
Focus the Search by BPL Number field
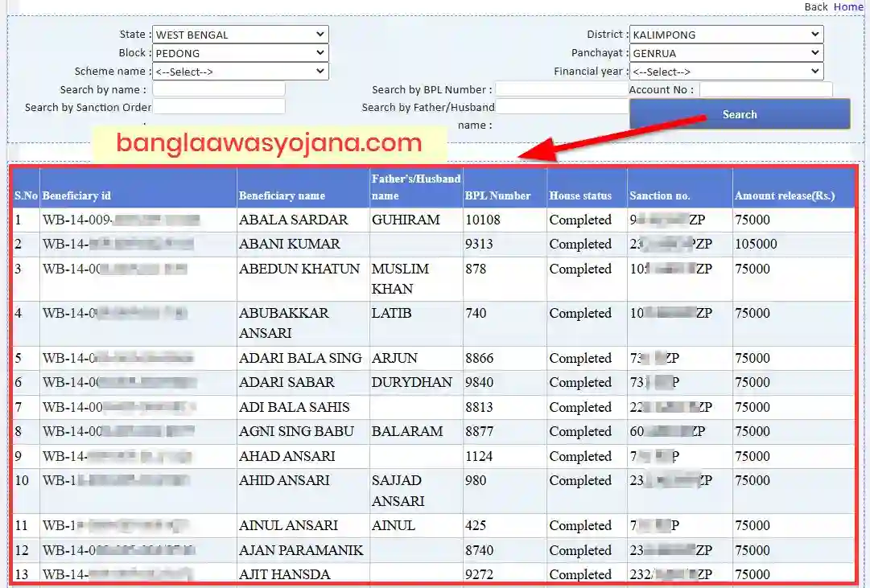(562, 89)
